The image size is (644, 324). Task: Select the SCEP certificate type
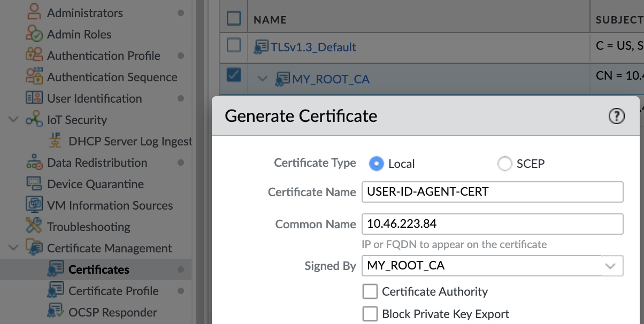[504, 164]
